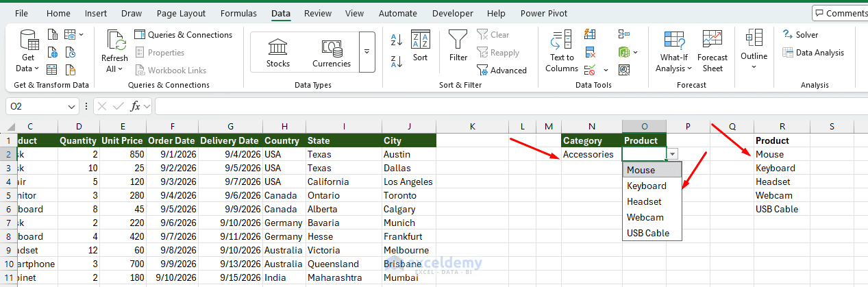Open the Get Data menu
868x287 pixels.
click(28, 51)
